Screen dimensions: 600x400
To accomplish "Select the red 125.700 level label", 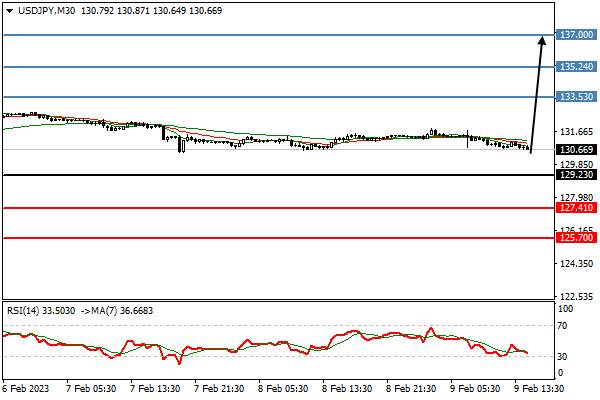I will 576,238.
